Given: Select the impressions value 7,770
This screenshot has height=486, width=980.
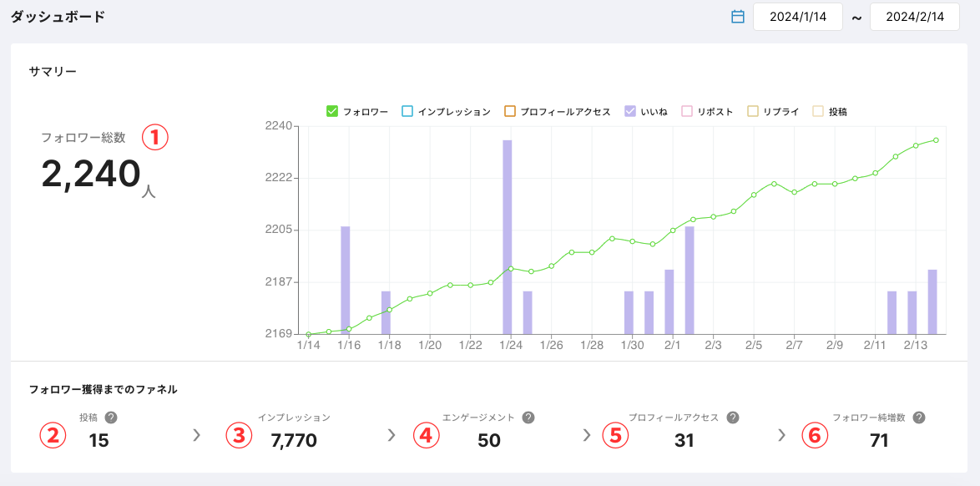Looking at the screenshot, I should click(x=294, y=441).
